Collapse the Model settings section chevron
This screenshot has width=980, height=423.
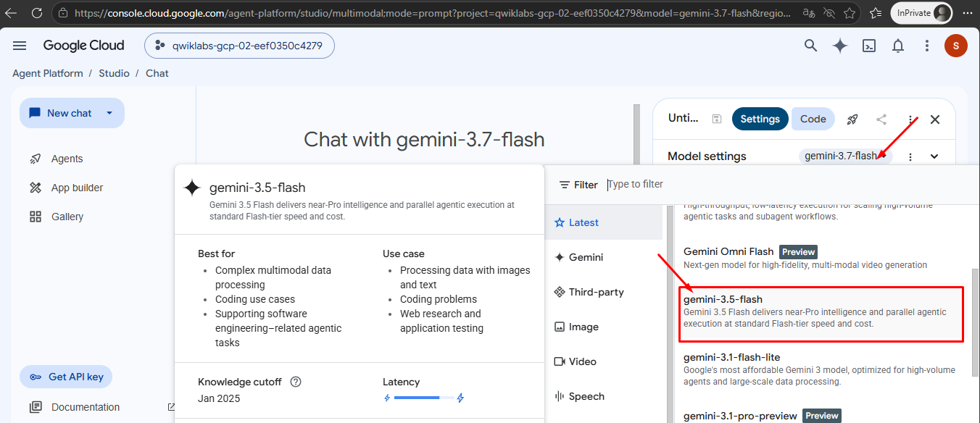934,156
